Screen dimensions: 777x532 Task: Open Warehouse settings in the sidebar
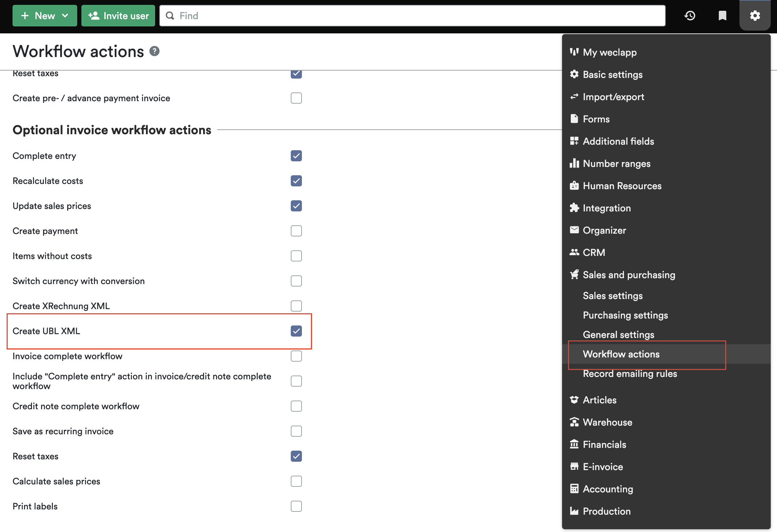coord(608,422)
